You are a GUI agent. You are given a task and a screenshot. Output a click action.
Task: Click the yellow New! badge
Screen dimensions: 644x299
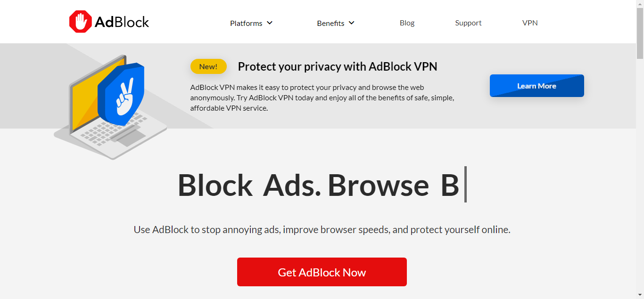click(208, 66)
